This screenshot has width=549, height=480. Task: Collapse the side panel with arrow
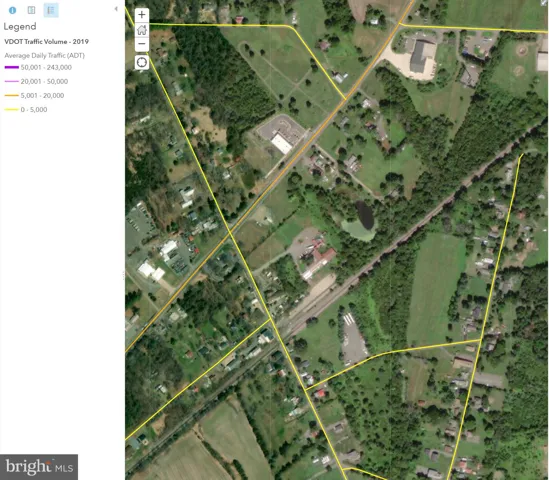point(116,9)
